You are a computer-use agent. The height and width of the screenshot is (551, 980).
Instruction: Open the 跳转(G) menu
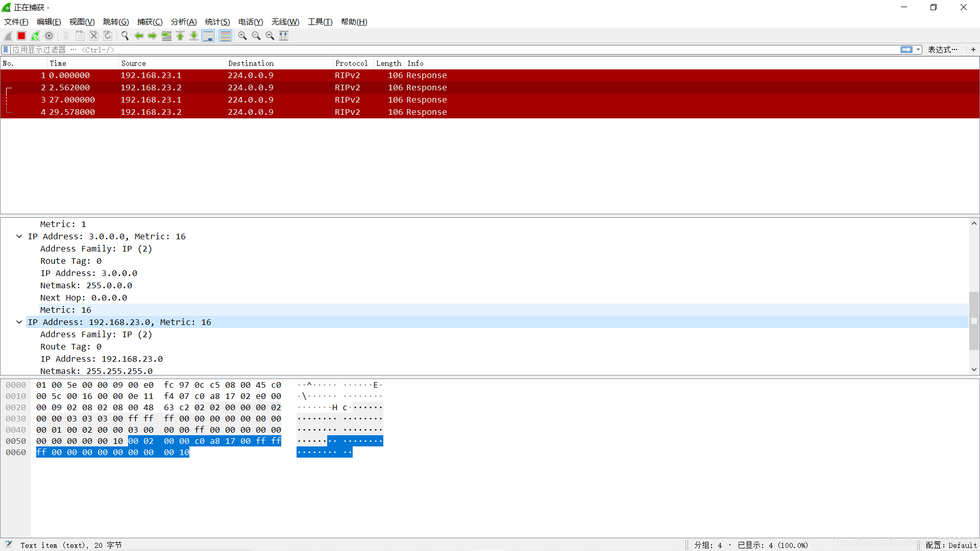pos(116,22)
